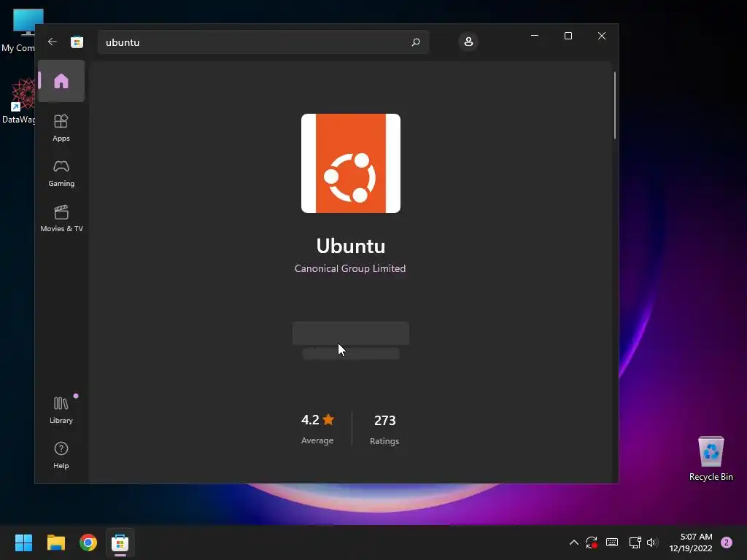Select the Recycle Bin desktop icon
The width and height of the screenshot is (747, 560).
click(711, 459)
